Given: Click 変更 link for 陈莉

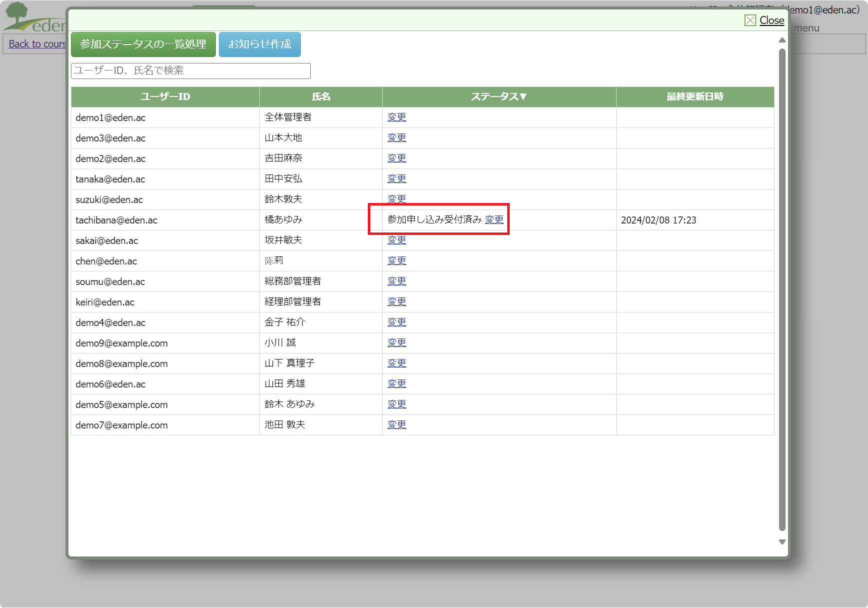Looking at the screenshot, I should 397,260.
